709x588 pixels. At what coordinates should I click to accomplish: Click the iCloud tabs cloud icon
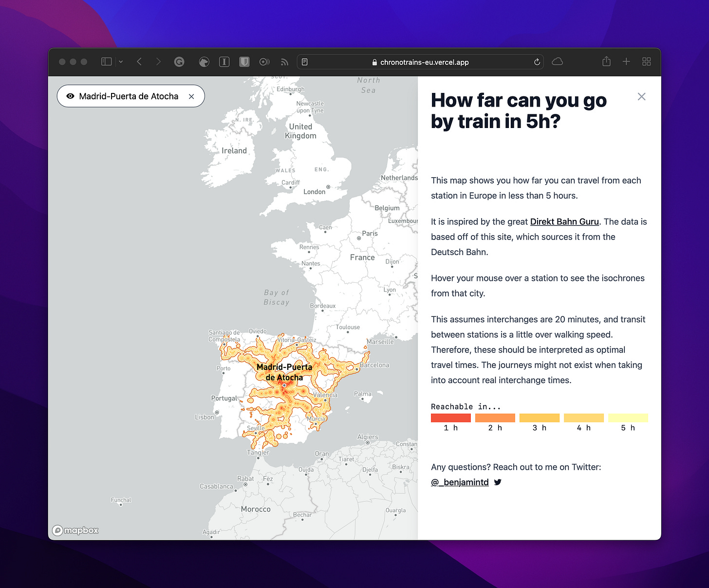tap(558, 61)
